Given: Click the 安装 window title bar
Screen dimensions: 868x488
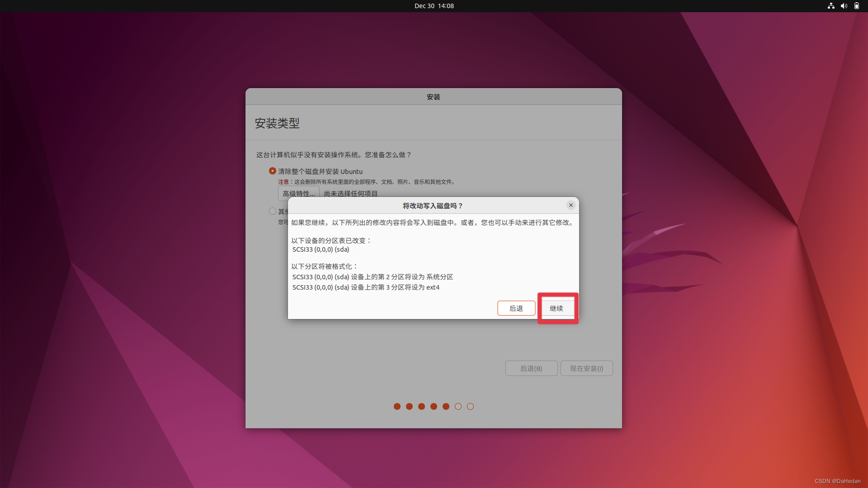Looking at the screenshot, I should [434, 96].
